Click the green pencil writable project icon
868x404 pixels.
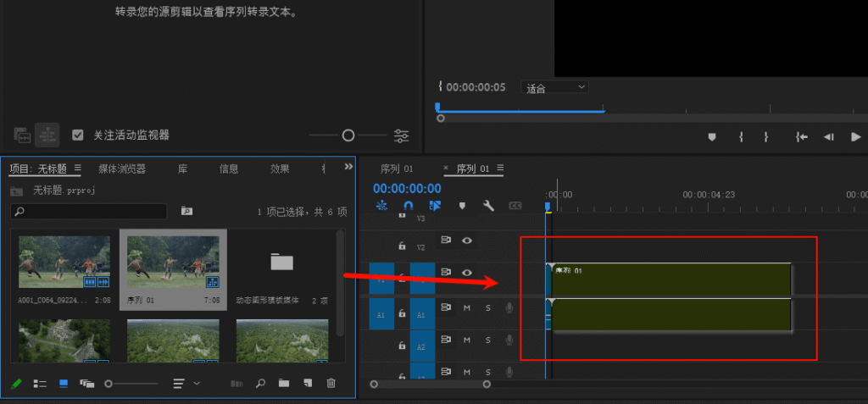click(x=16, y=384)
